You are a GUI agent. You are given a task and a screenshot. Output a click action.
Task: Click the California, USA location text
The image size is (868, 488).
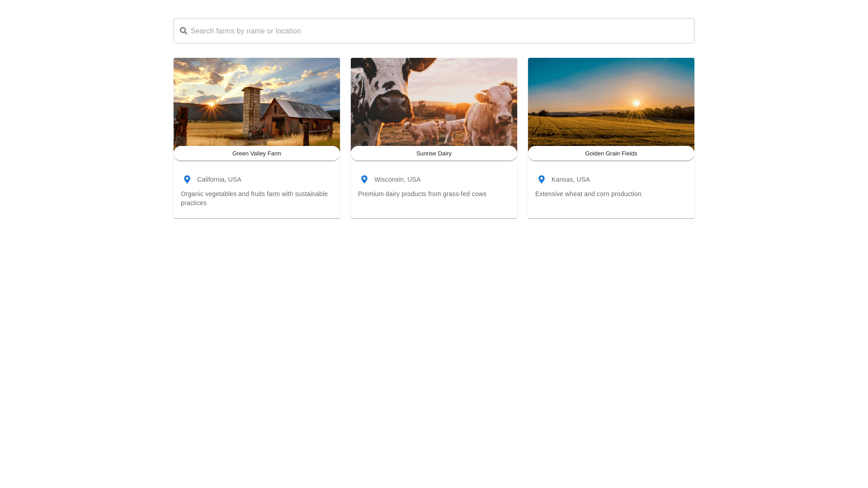(219, 179)
